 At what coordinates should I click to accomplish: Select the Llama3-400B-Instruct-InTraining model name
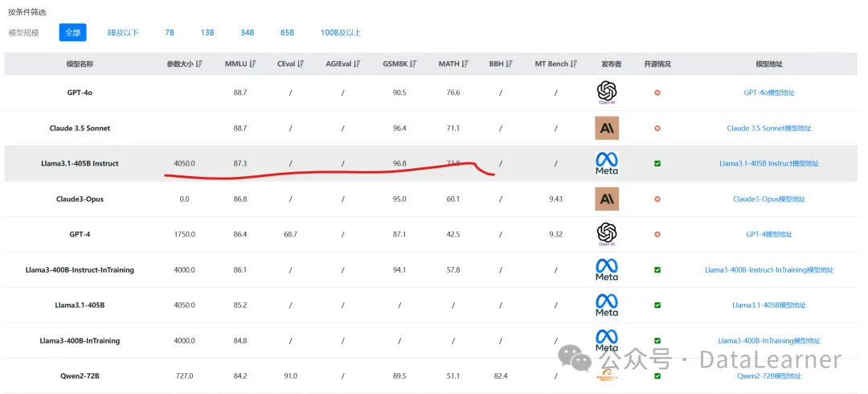coord(80,270)
